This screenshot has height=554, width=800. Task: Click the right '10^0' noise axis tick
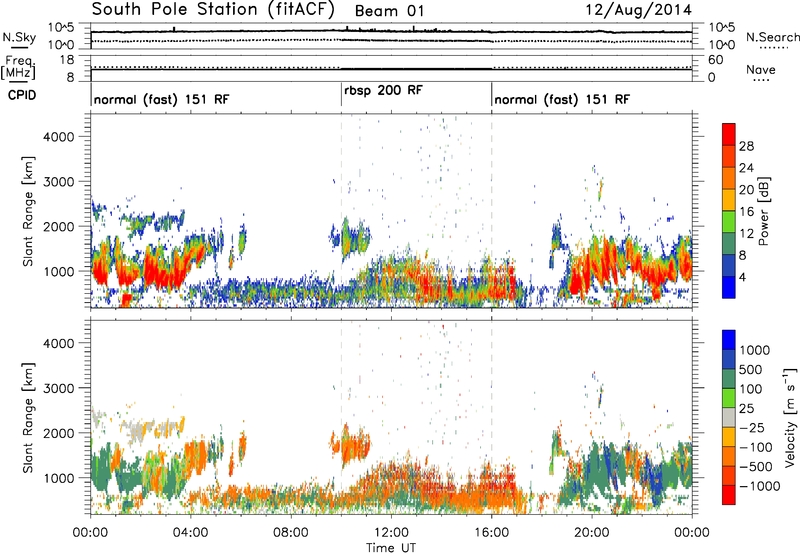point(722,45)
